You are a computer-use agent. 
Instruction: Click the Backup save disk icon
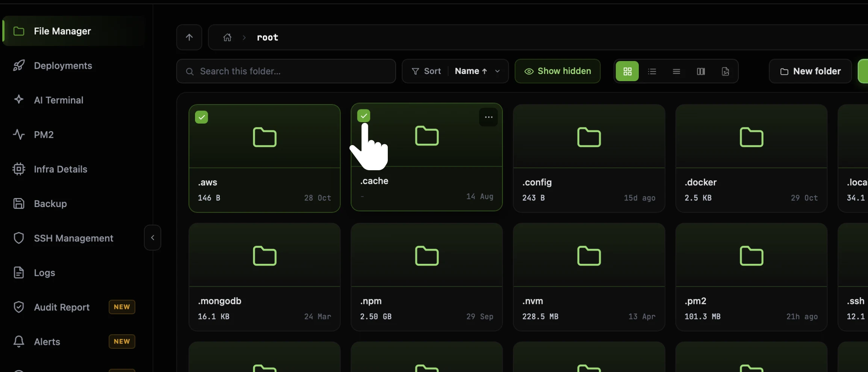[19, 204]
